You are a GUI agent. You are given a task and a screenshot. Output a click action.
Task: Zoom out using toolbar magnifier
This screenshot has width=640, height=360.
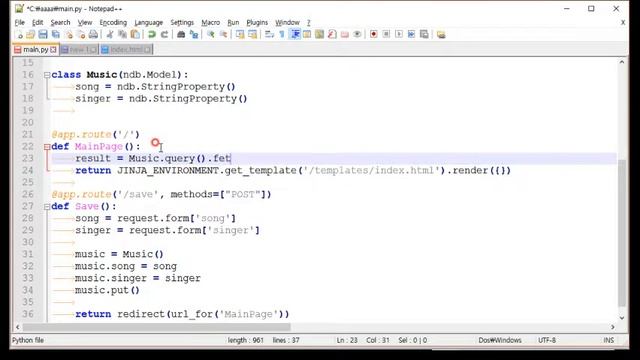coord(223,35)
